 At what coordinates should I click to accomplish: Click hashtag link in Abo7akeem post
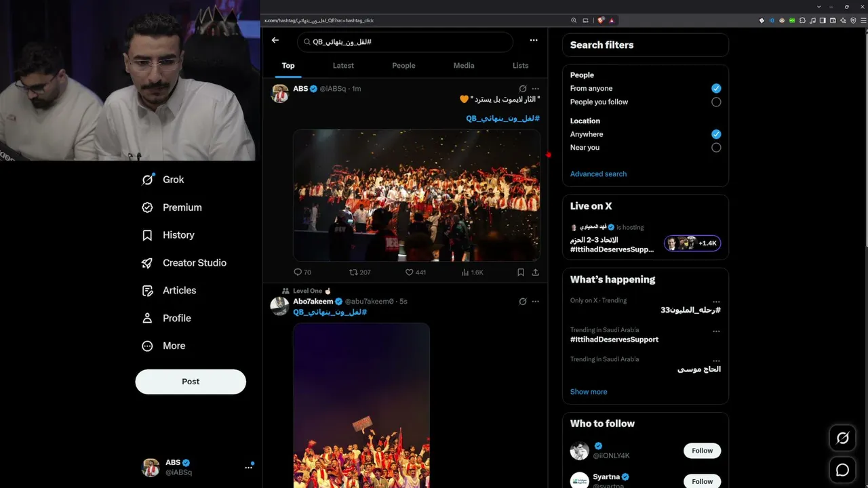pos(330,312)
